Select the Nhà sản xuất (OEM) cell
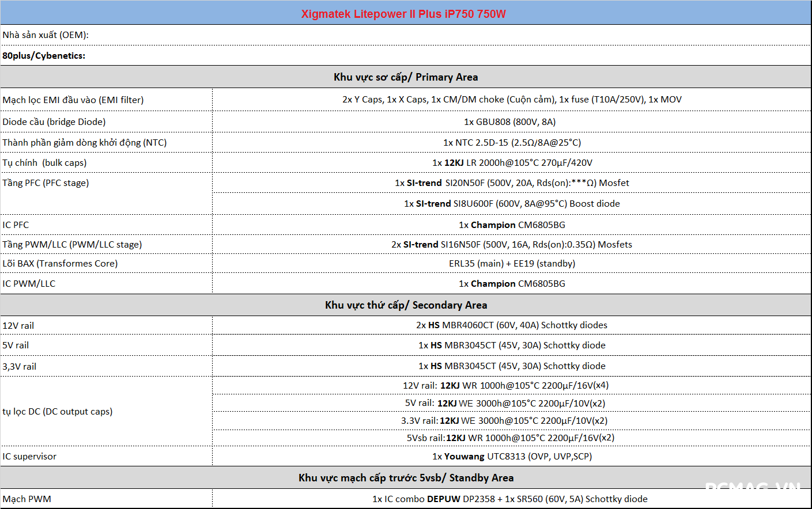Screen dimensions: 812x509 [46, 35]
